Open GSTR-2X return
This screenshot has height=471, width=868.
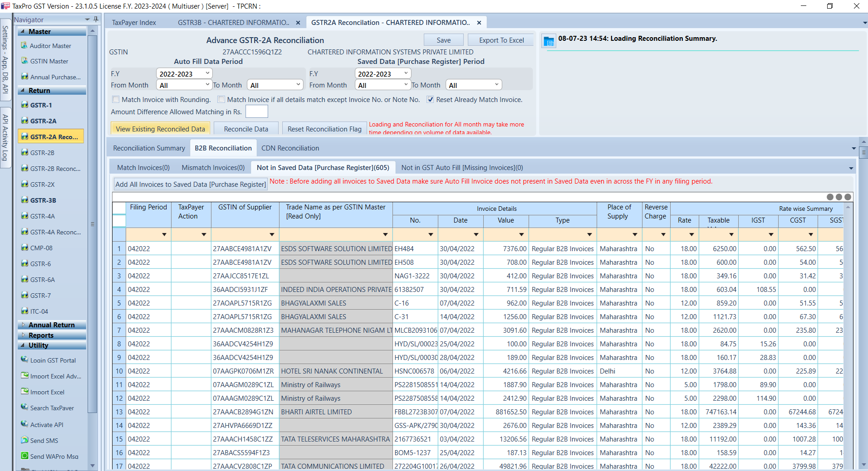(42, 185)
